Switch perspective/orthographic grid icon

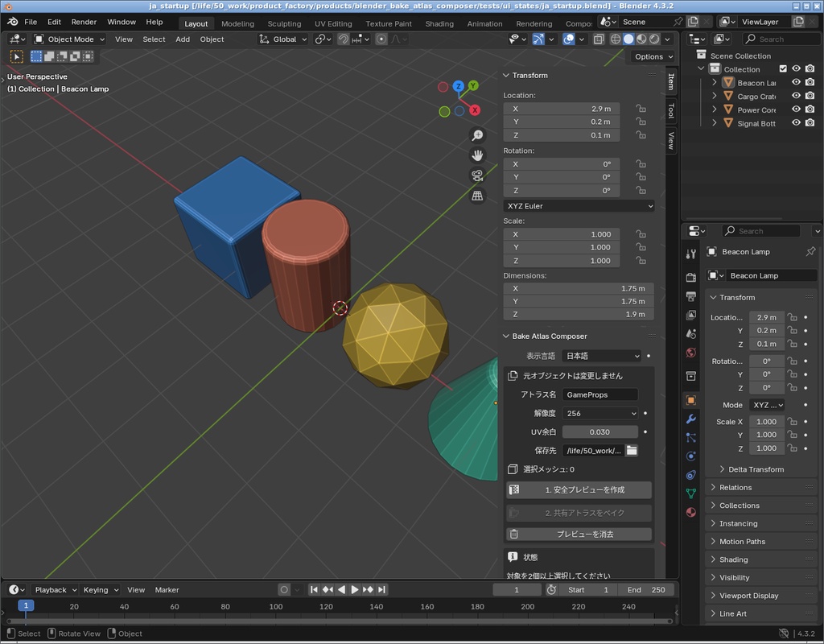pyautogui.click(x=477, y=196)
